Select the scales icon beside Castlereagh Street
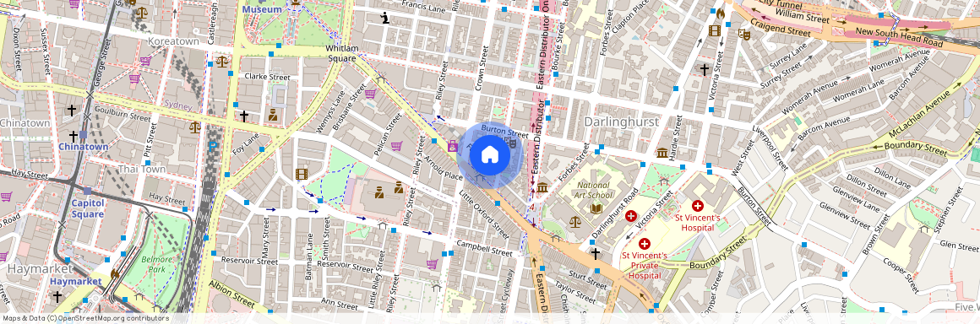The width and height of the screenshot is (980, 324). coord(222,62)
